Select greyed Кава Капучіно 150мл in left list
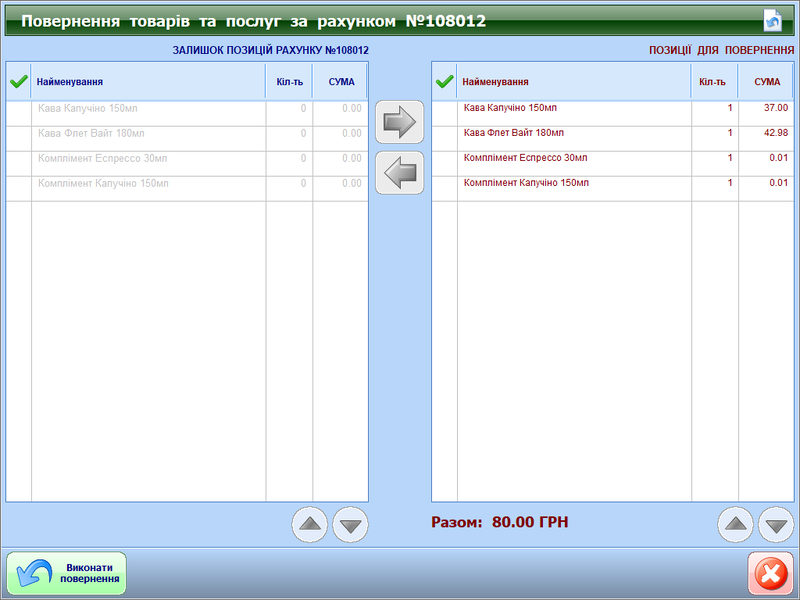 (x=90, y=108)
